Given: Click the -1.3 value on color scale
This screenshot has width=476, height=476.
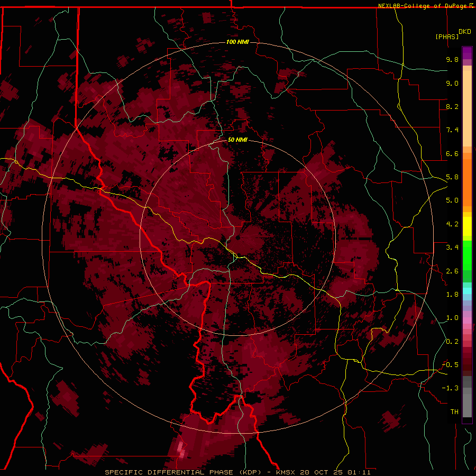Looking at the screenshot, I should tap(451, 388).
